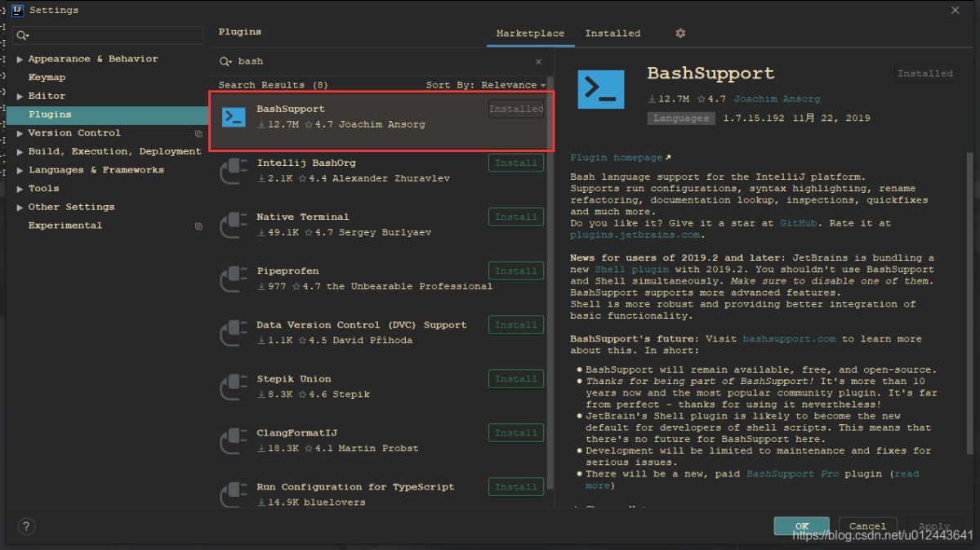Switch to the Installed tab
980x550 pixels.
tap(612, 33)
